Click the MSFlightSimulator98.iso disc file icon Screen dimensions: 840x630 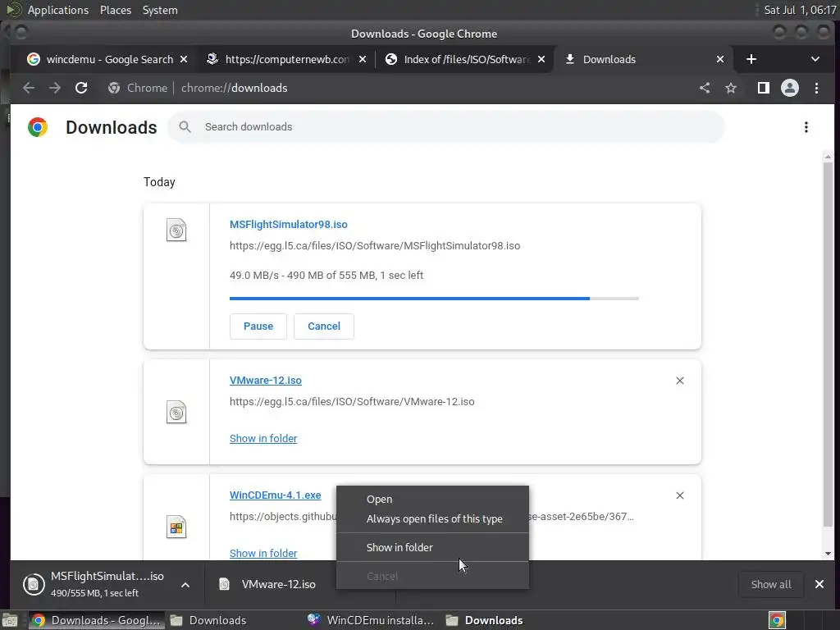(176, 231)
